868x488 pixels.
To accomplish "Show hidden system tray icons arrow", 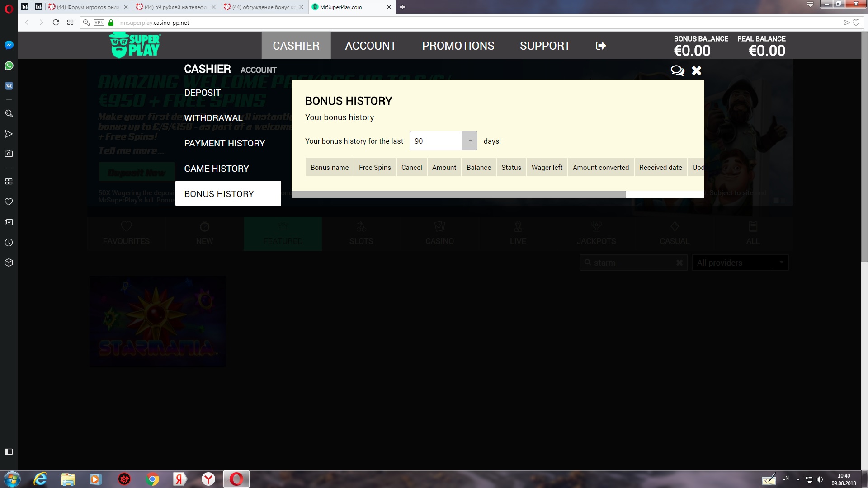I will [798, 479].
